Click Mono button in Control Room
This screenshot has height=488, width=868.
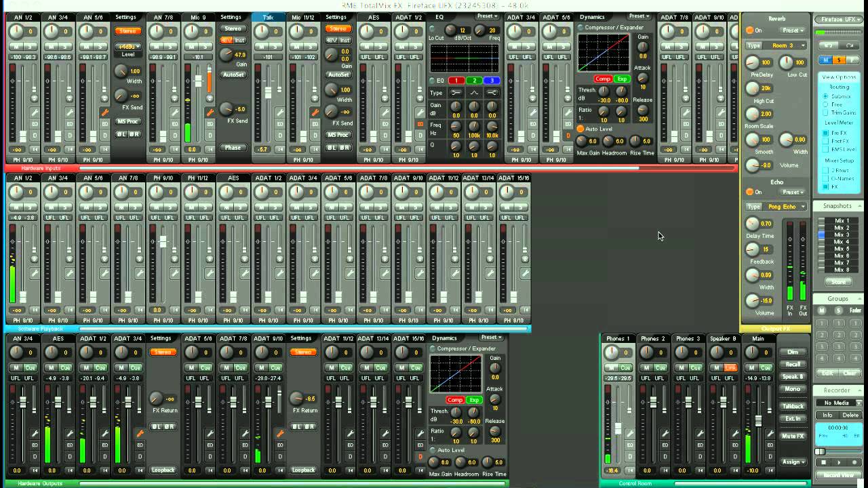[793, 389]
